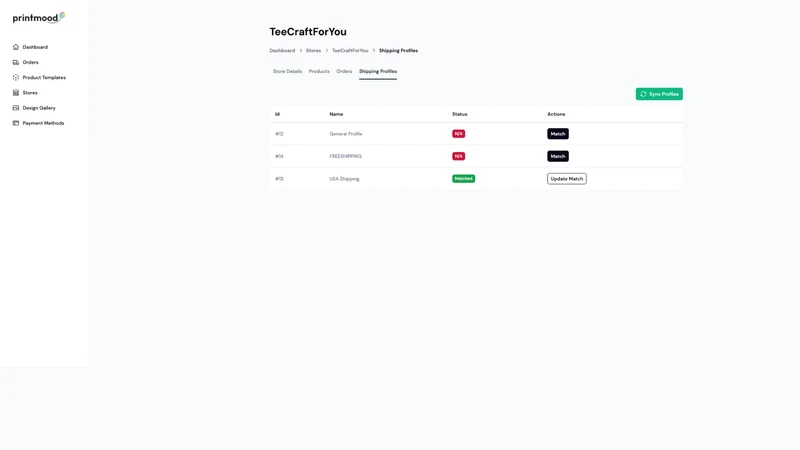
Task: Click the N/A status badge for FREESHIPPING
Action: coord(458,156)
